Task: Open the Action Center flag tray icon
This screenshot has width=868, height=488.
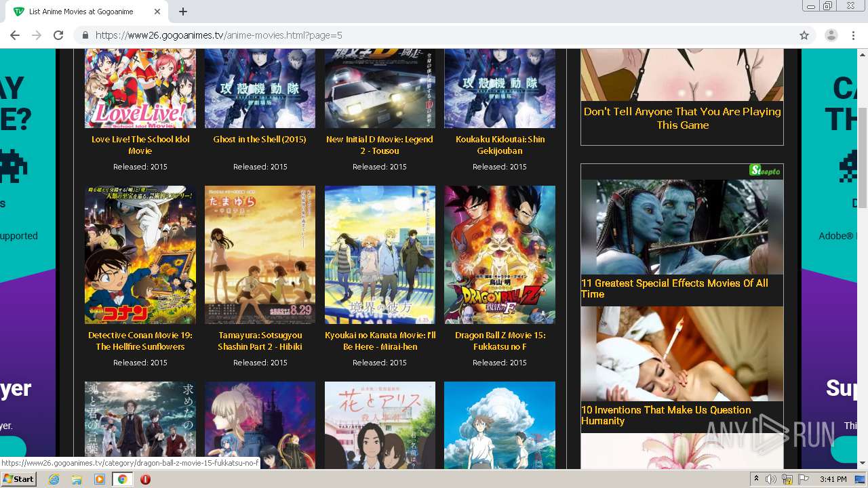Action: click(x=804, y=479)
